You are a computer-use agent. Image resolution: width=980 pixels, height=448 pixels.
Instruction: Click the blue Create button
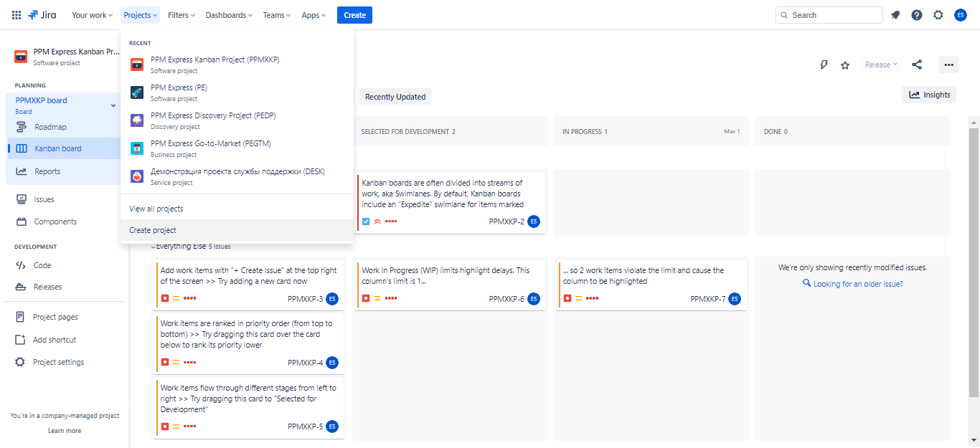[354, 15]
